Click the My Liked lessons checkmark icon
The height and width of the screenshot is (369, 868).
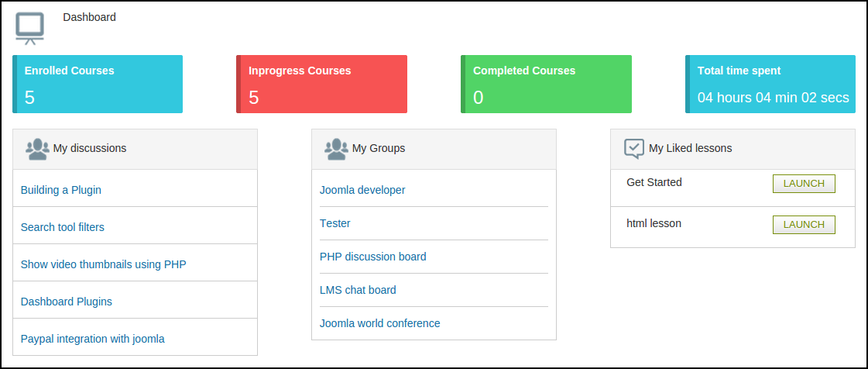(x=634, y=149)
